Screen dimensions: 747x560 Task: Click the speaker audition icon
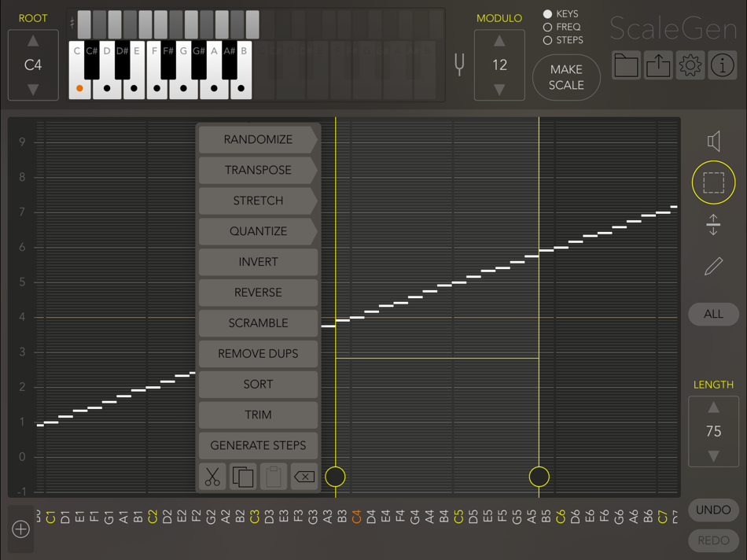713,140
